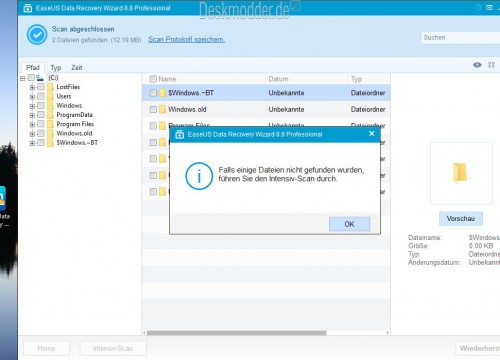The image size is (500, 360).
Task: Expand the $Windows.~BT tree folder
Action: click(32, 143)
